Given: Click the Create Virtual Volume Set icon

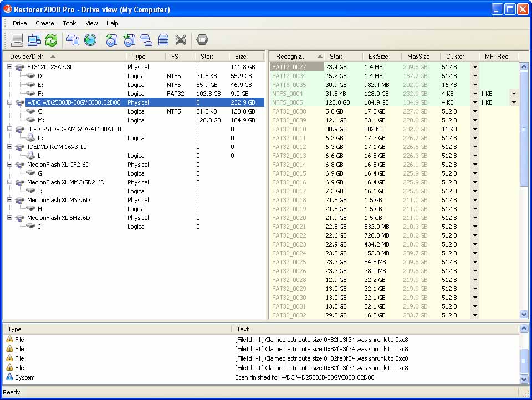Looking at the screenshot, I should (x=163, y=40).
